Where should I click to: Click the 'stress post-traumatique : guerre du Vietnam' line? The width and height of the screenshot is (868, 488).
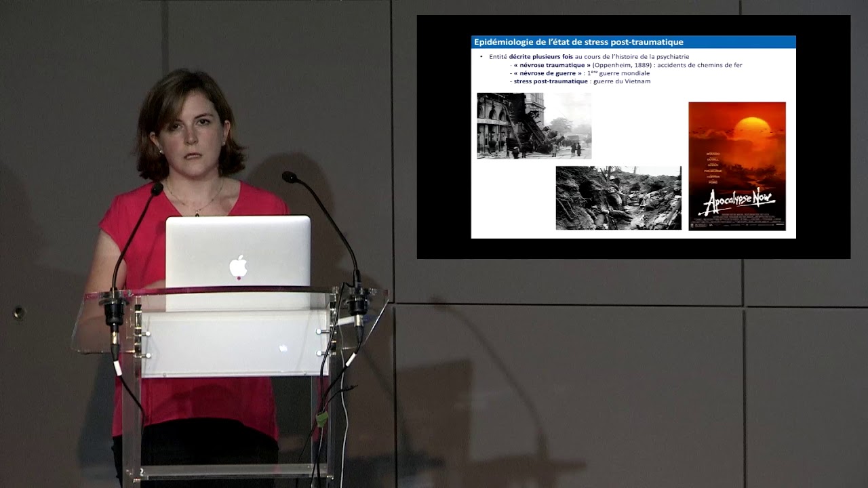coord(580,81)
